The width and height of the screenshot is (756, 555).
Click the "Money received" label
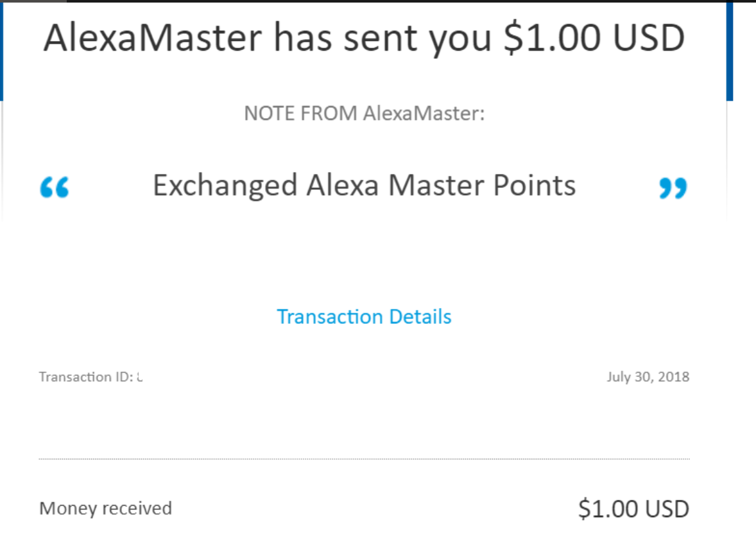click(x=105, y=508)
